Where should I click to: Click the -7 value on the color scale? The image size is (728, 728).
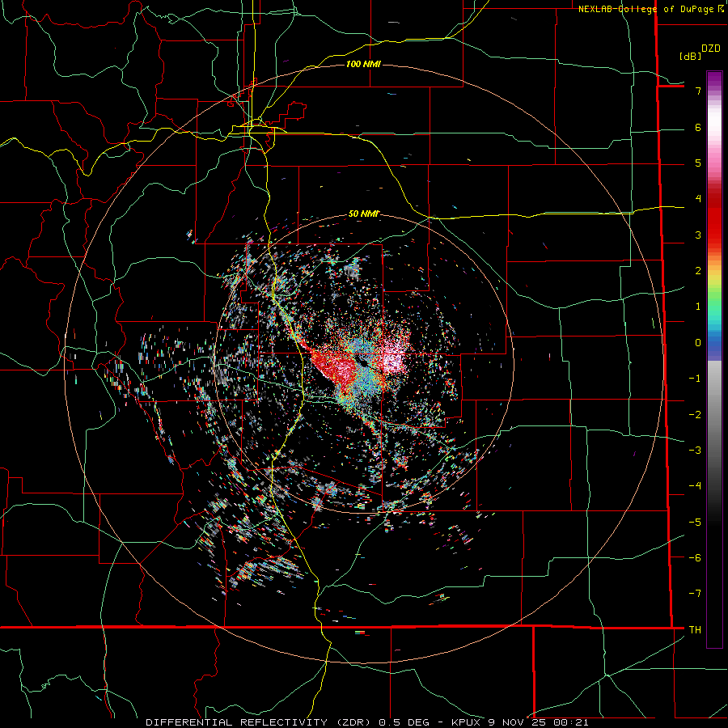695,594
